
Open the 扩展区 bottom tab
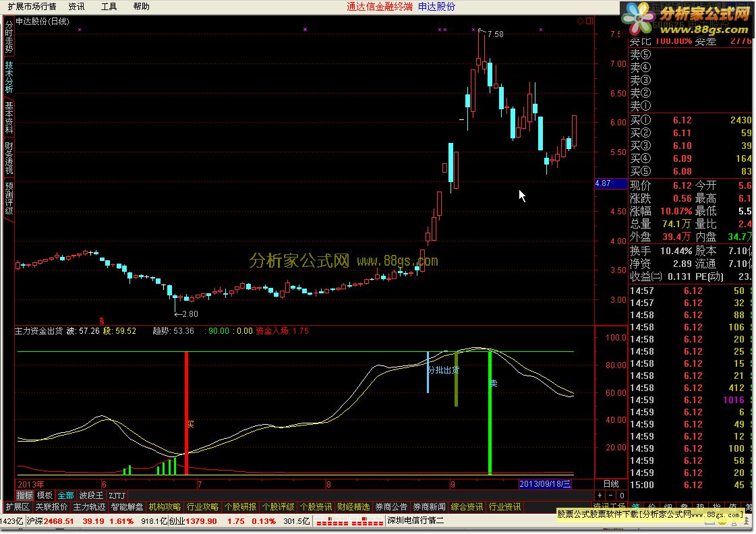click(18, 507)
